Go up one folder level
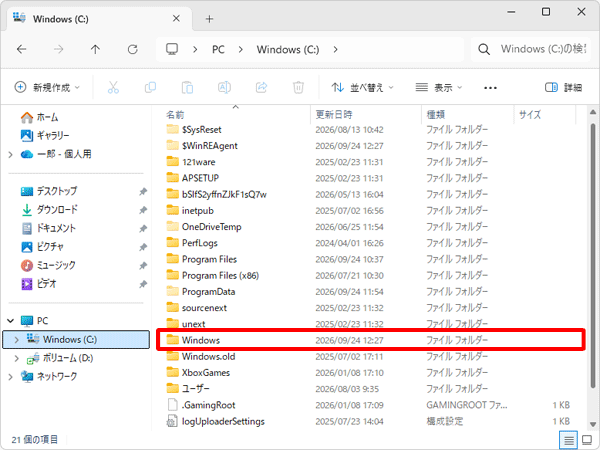This screenshot has height=450, width=600. [95, 49]
